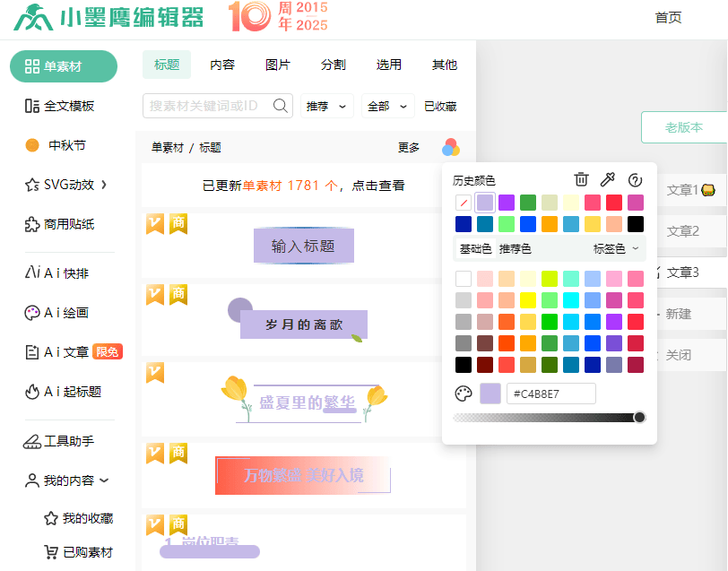Open the custom color palette icon
728x571 pixels.
coord(464,394)
